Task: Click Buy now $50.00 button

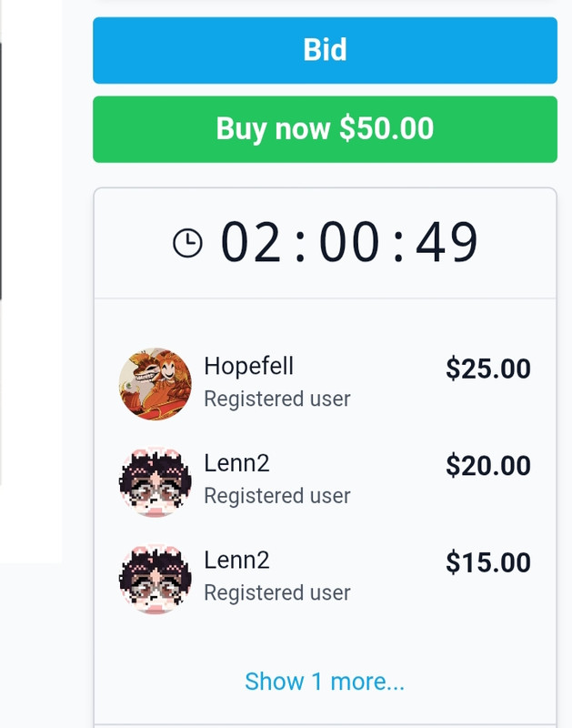Action: [325, 129]
